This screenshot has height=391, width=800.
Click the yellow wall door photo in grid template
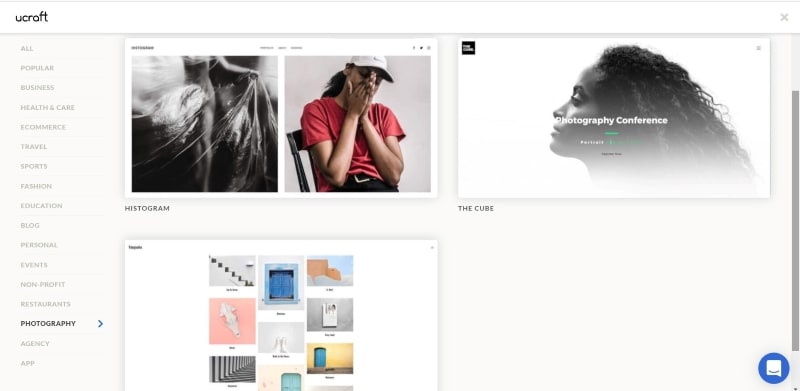pos(330,358)
